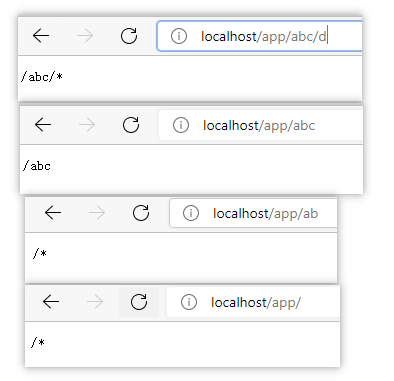Reload the localhost/app/ab page
Viewport: 394px width, 381px height.
pyautogui.click(x=141, y=213)
